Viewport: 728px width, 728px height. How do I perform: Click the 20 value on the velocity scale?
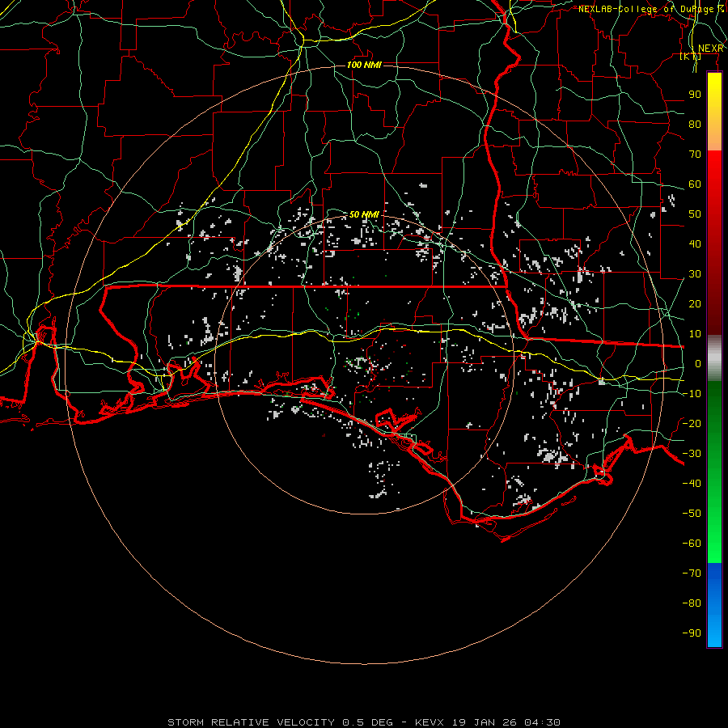pyautogui.click(x=695, y=303)
